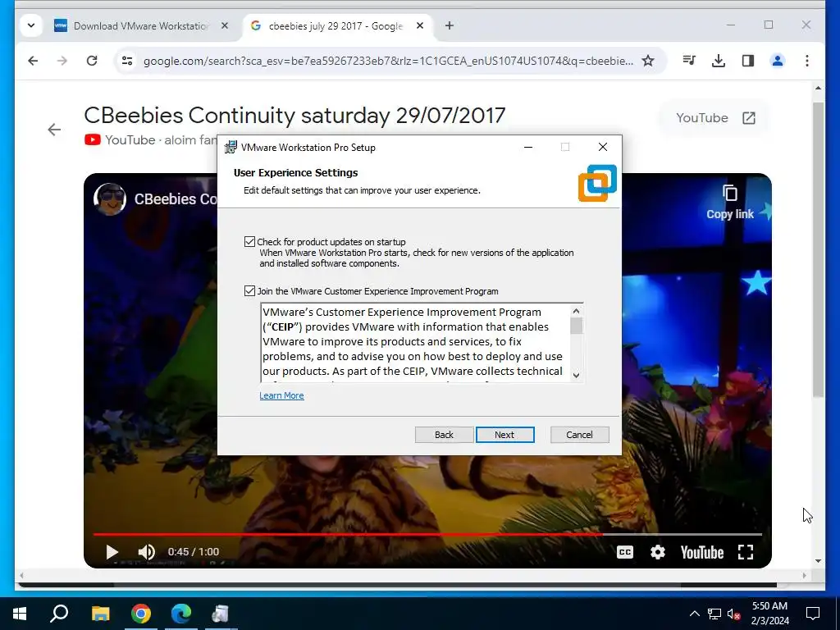Minimize the VMware Workstation Pro Setup dialog
The image size is (840, 630).
tap(528, 148)
